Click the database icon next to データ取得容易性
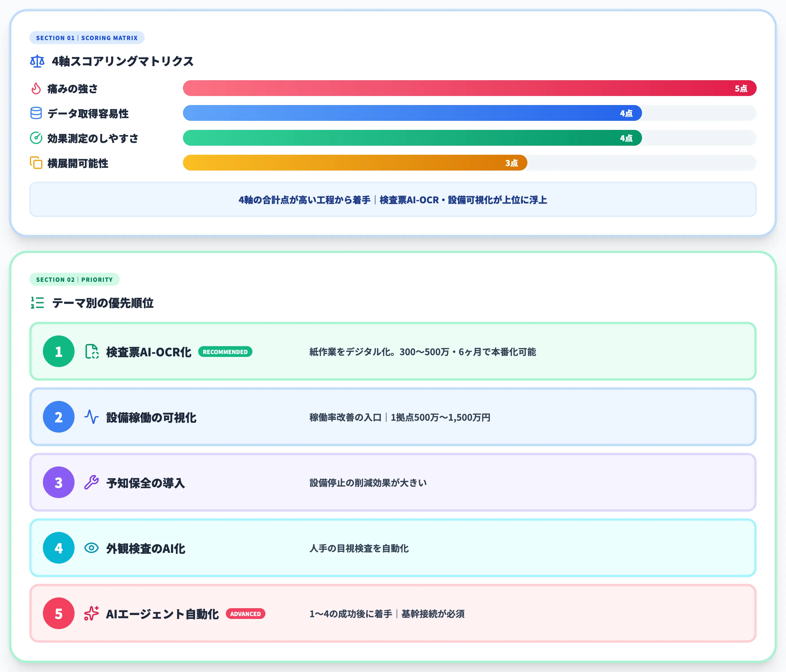The height and width of the screenshot is (672, 786). 36,113
